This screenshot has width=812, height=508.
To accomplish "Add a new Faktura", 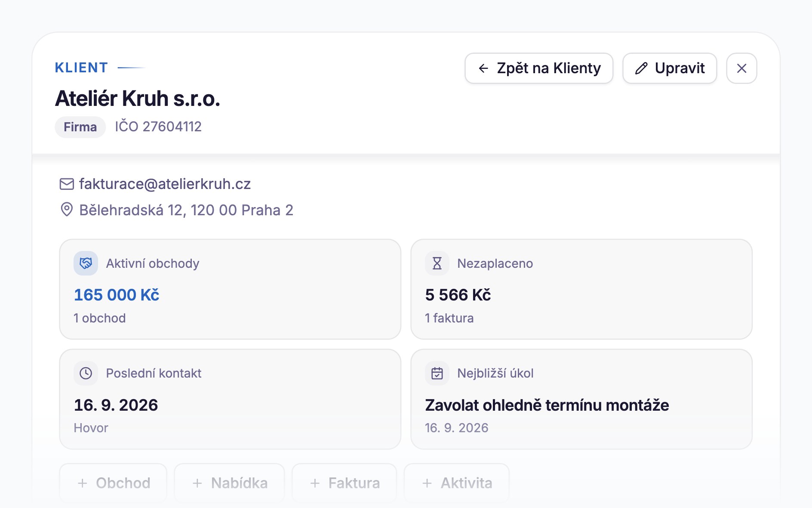I will pos(344,483).
